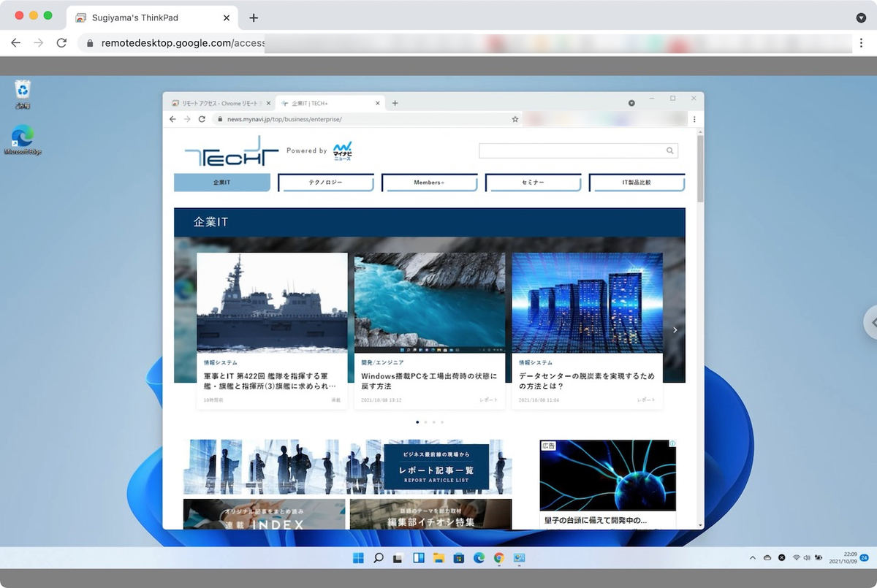Show hidden system tray icons

pyautogui.click(x=752, y=558)
